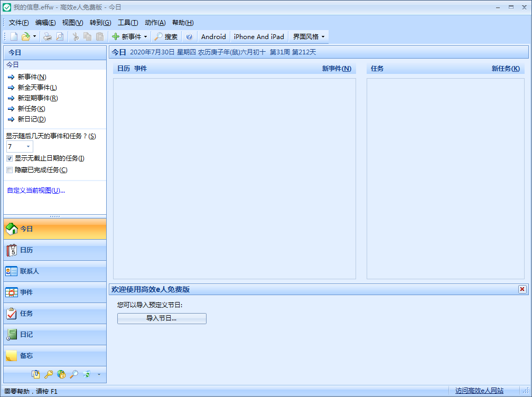
Task: Click 新任务(K) in the left panel
Action: tap(32, 108)
